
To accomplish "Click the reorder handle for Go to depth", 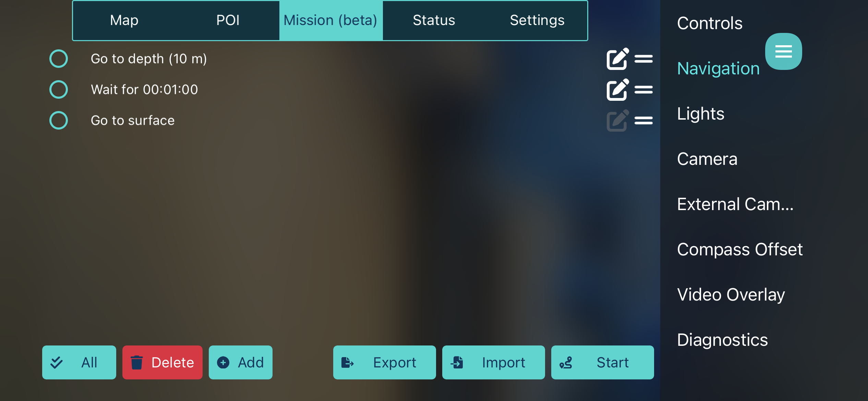I will point(643,59).
